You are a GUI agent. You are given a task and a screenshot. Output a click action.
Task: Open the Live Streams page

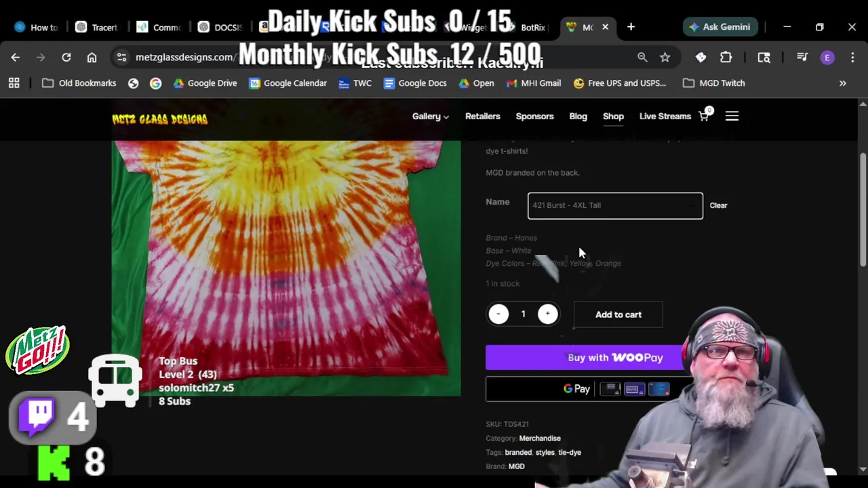665,117
